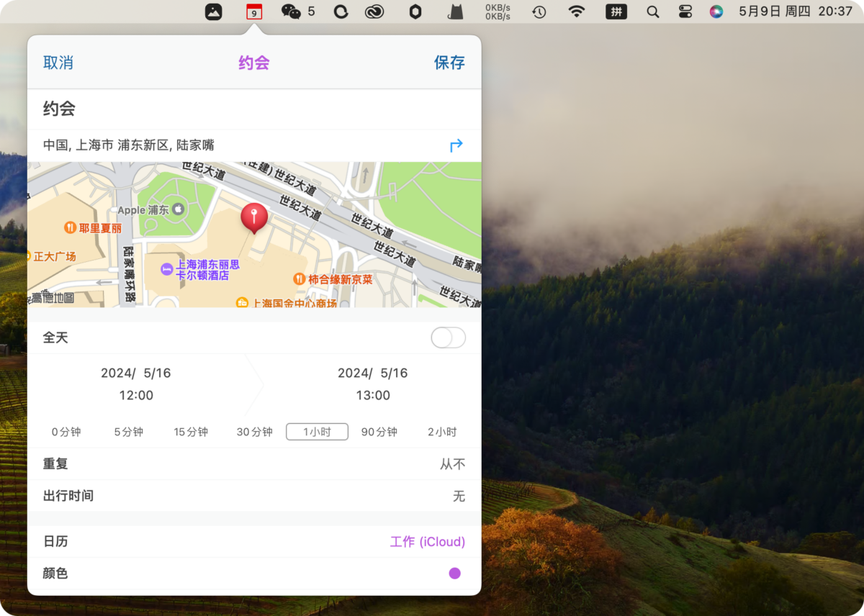
Task: Launch Siri from menu bar
Action: pos(716,12)
